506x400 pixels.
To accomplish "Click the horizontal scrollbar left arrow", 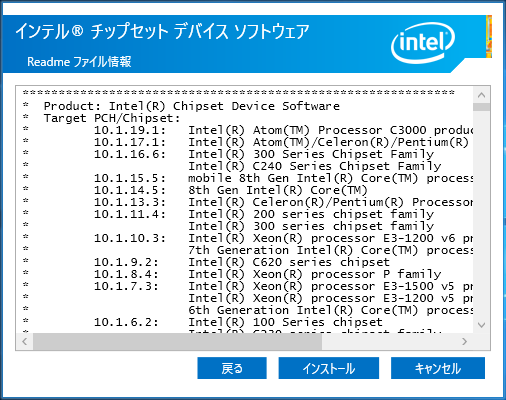I will point(25,341).
